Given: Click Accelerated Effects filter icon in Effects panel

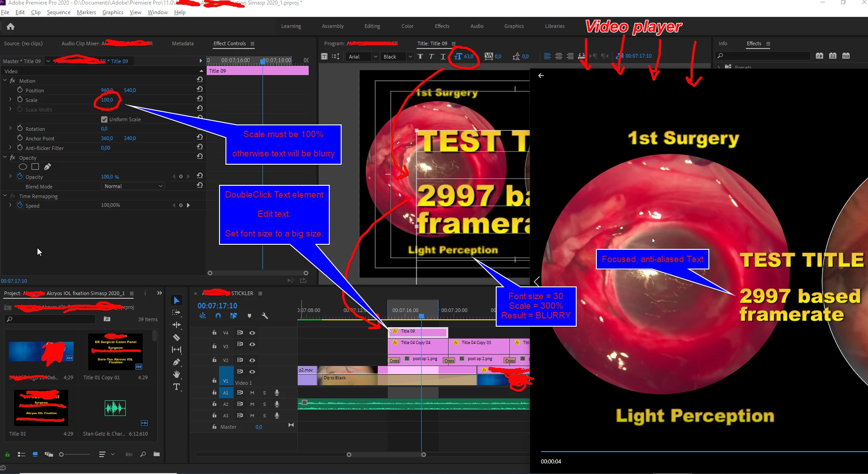Looking at the screenshot, I should point(820,56).
